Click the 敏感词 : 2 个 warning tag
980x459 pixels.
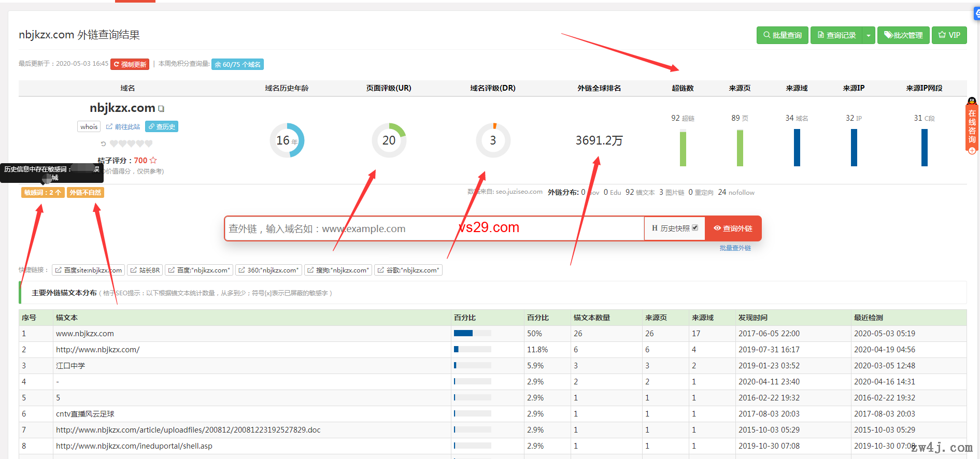(x=42, y=192)
